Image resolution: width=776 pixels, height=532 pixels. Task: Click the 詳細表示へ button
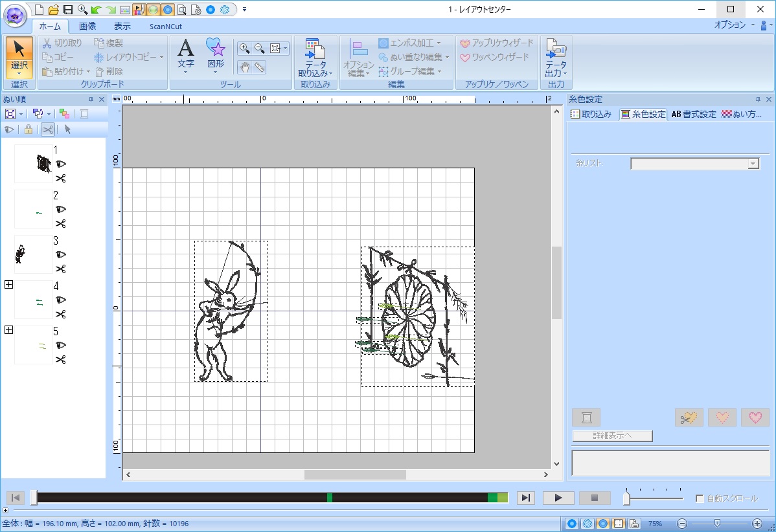(x=612, y=436)
